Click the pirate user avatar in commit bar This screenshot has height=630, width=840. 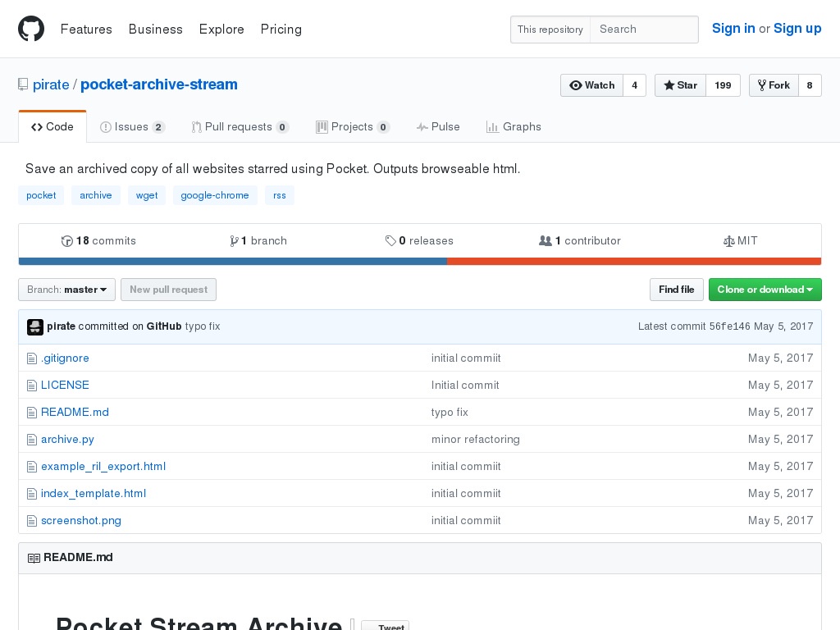click(35, 326)
